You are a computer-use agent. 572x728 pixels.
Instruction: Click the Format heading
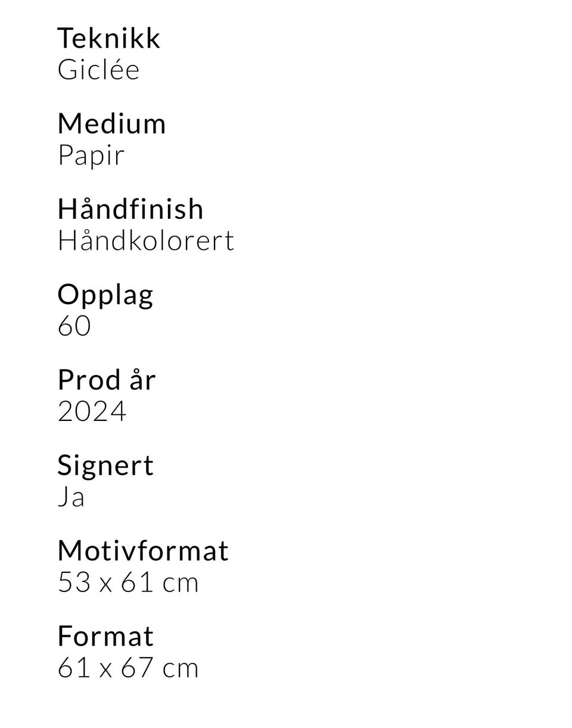(x=105, y=636)
